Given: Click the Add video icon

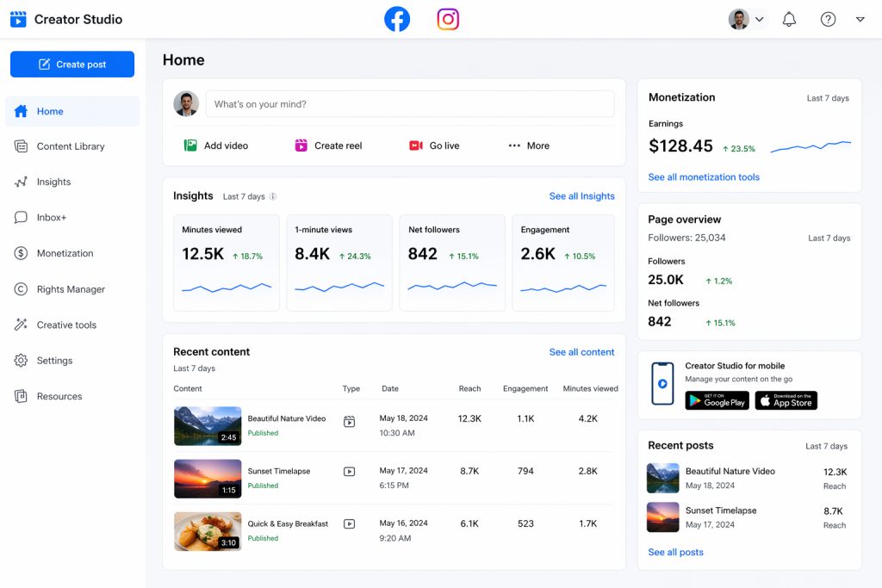Looking at the screenshot, I should (190, 145).
